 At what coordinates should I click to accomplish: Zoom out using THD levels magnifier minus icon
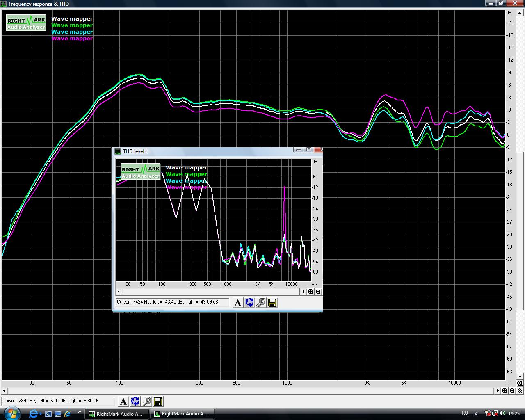tap(318, 292)
